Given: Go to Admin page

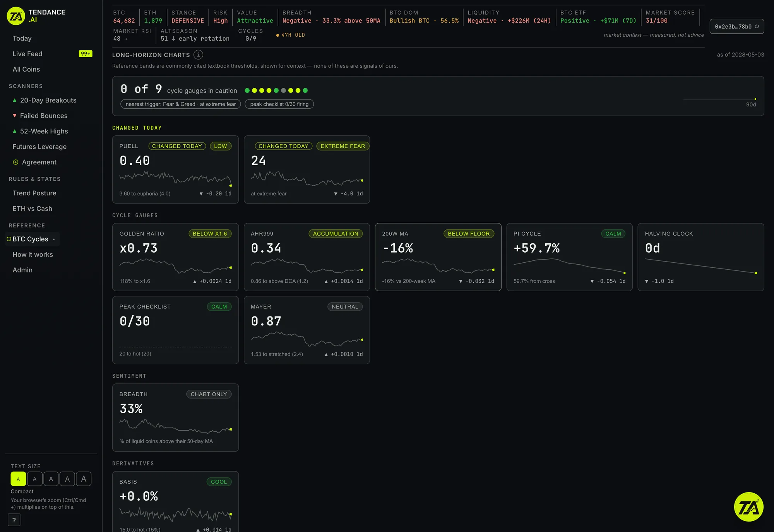Looking at the screenshot, I should coord(22,270).
